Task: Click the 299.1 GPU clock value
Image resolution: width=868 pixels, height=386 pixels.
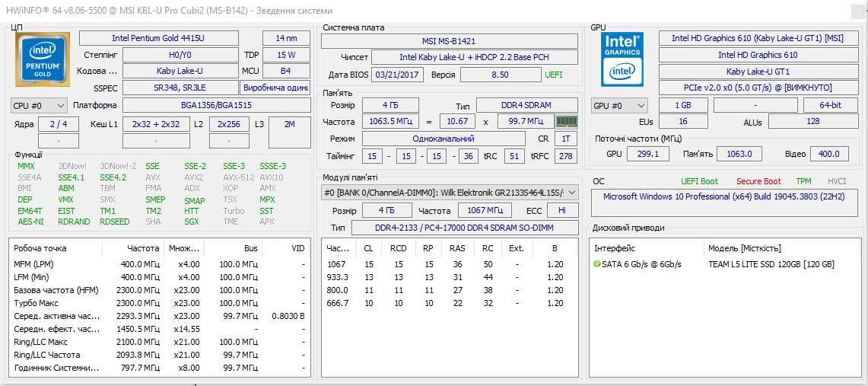Action: [x=647, y=154]
